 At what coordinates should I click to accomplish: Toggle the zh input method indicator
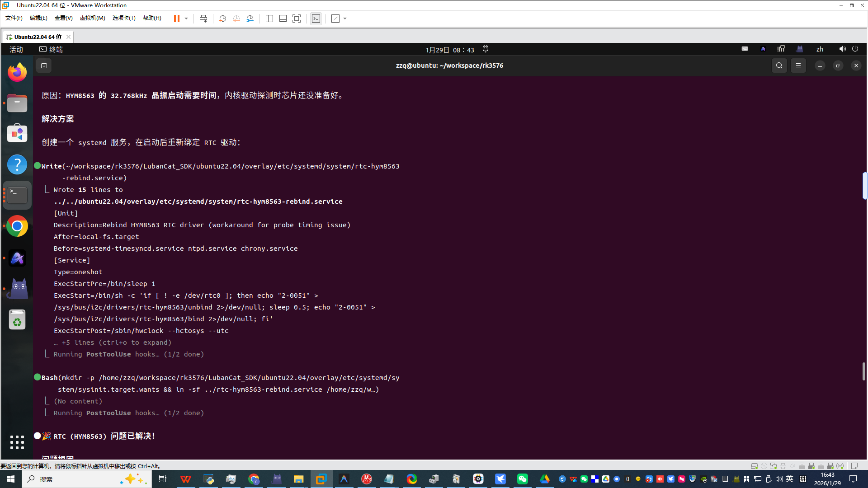click(x=820, y=49)
